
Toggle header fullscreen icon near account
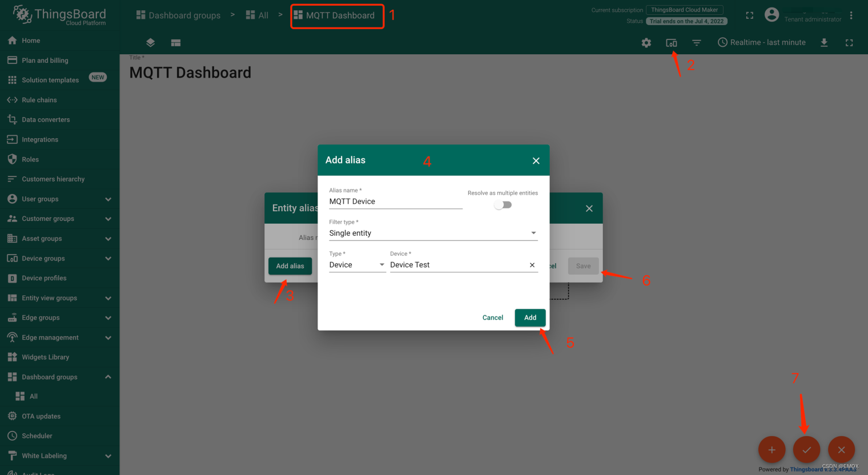pos(750,15)
